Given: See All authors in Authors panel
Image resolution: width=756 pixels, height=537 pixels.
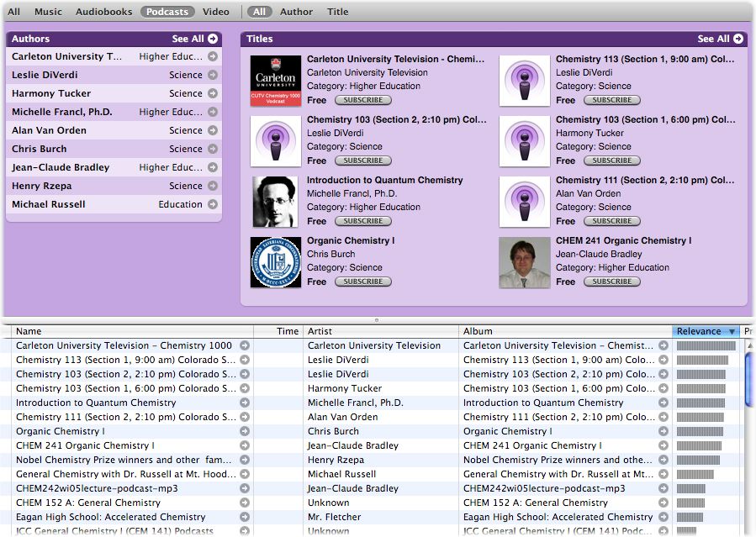Looking at the screenshot, I should [x=195, y=39].
